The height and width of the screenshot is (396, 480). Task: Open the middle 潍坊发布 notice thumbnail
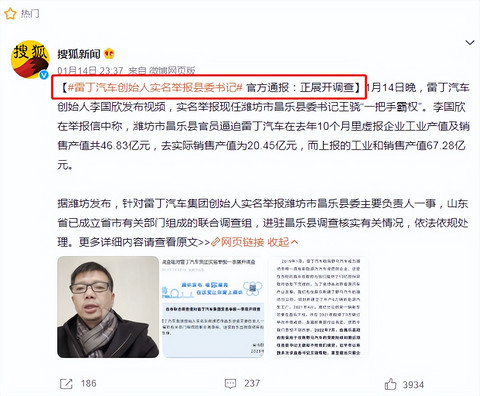coord(213,307)
